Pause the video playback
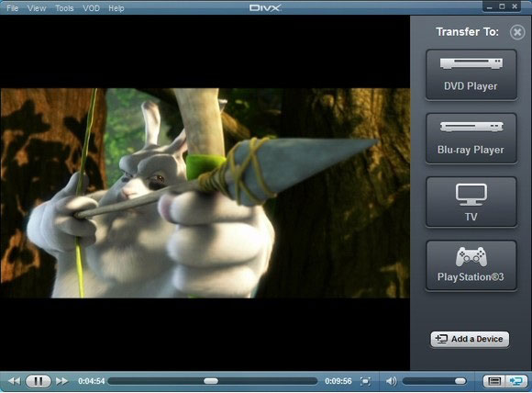Screen dimensions: 532x393 point(38,381)
